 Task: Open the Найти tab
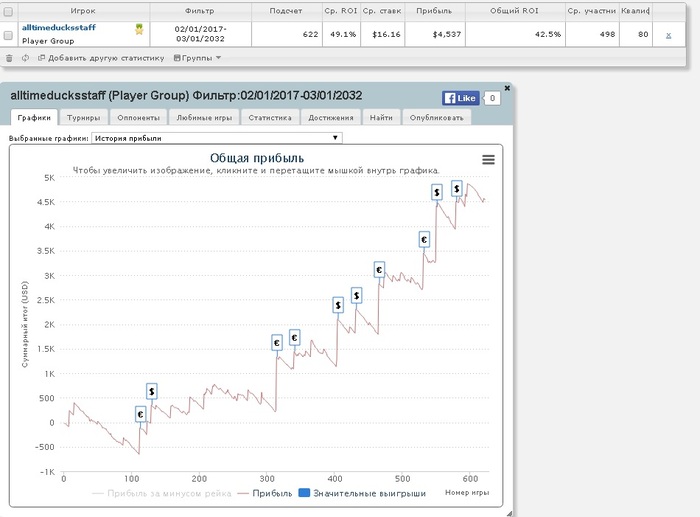(x=381, y=117)
